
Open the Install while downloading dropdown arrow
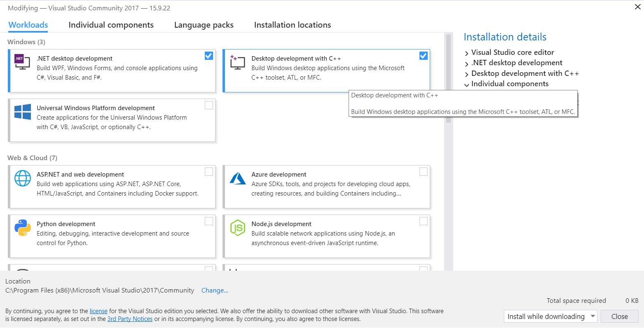point(592,316)
